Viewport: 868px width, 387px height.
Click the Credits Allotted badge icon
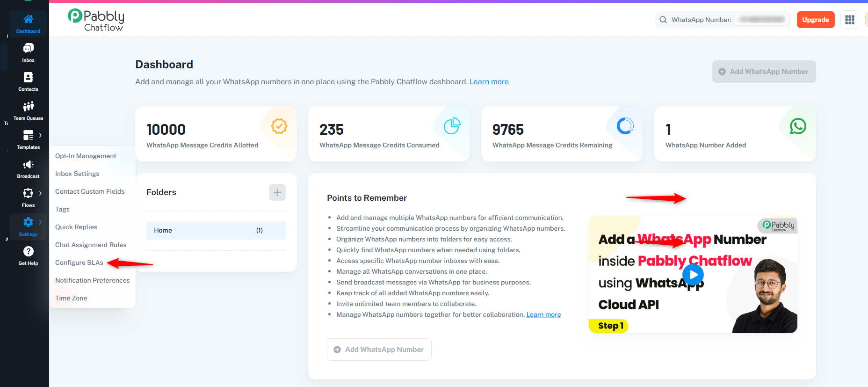[279, 126]
